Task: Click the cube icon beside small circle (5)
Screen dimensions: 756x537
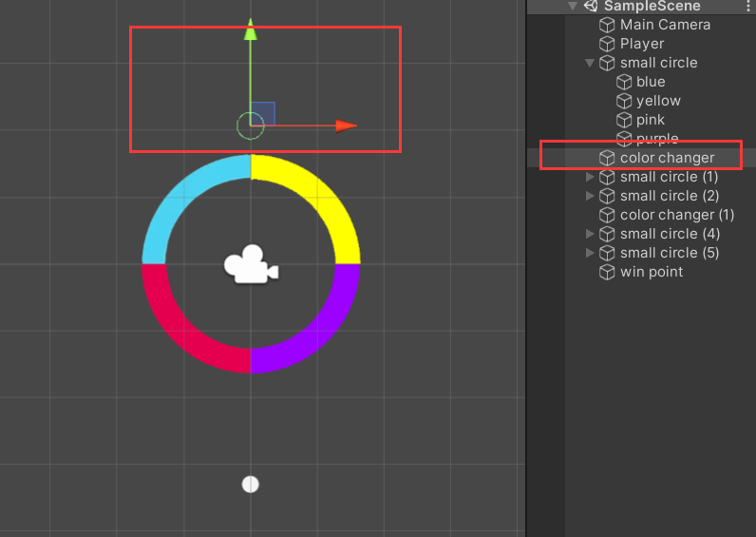Action: [607, 253]
